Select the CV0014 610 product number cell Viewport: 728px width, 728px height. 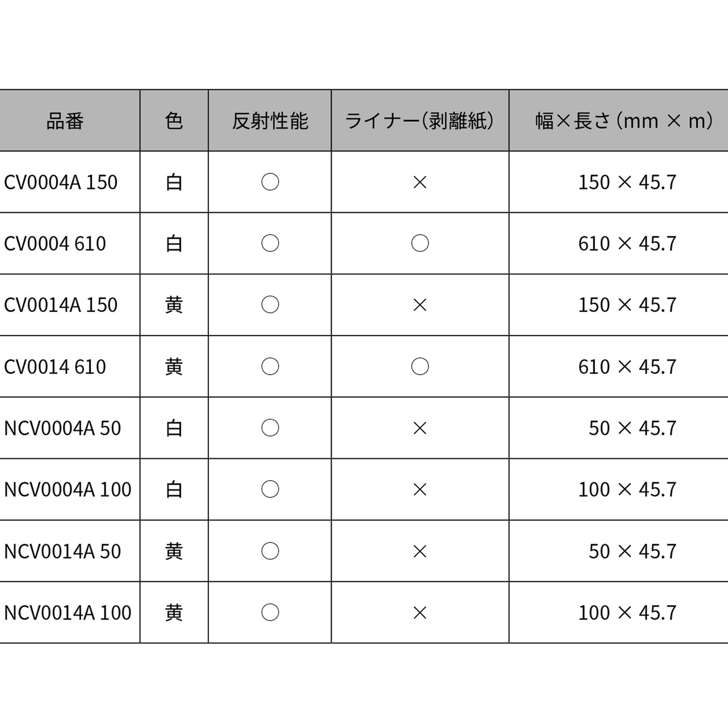tap(55, 367)
